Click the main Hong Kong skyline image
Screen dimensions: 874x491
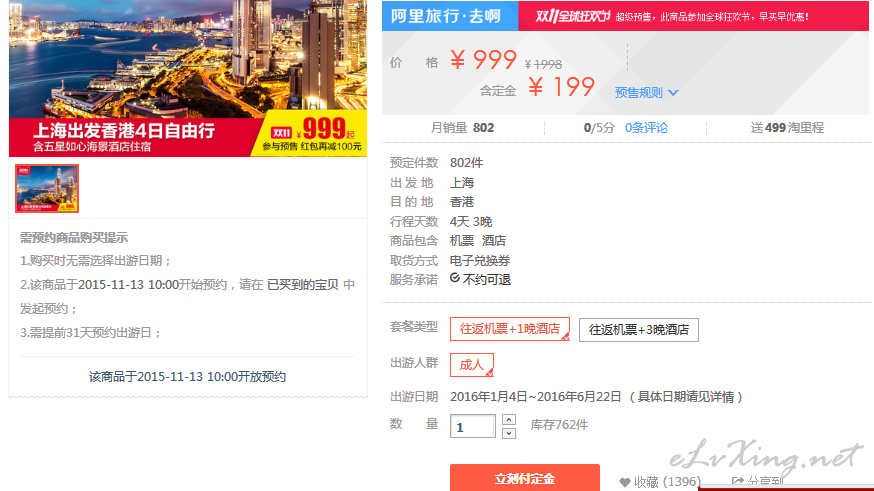pos(188,78)
